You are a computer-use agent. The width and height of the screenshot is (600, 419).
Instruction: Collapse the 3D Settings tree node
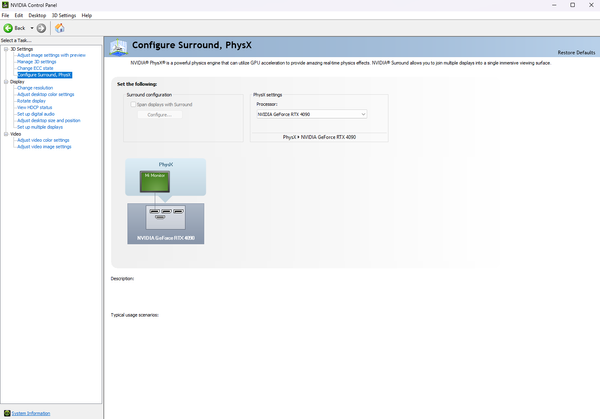click(x=5, y=48)
